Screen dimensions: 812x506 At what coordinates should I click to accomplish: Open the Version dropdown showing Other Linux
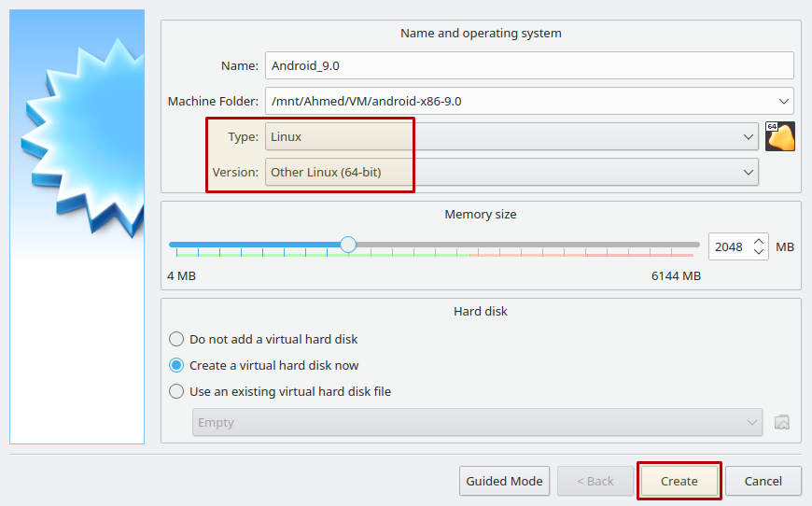(x=511, y=172)
